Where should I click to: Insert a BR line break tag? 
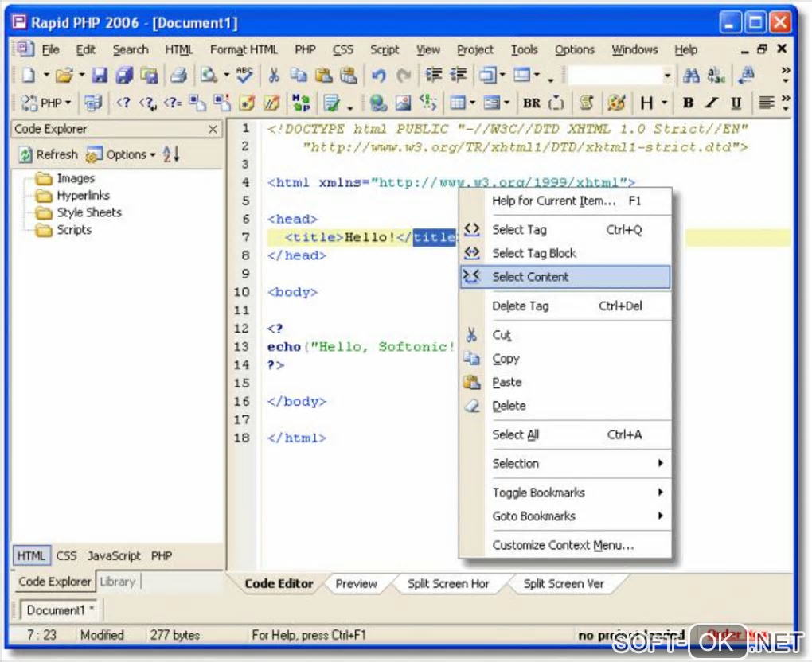click(531, 103)
